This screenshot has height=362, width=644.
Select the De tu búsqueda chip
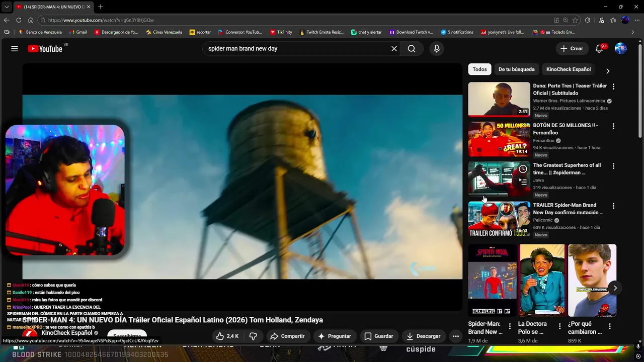tap(516, 69)
